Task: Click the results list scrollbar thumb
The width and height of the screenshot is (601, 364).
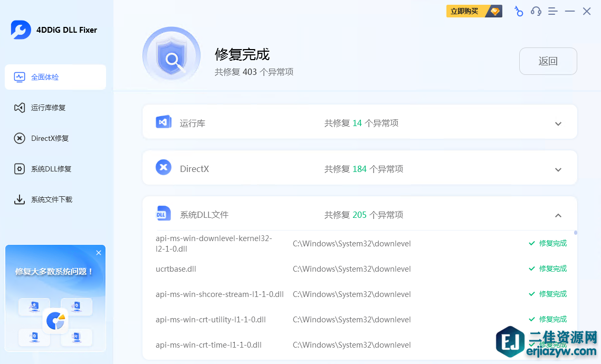Action: click(575, 233)
